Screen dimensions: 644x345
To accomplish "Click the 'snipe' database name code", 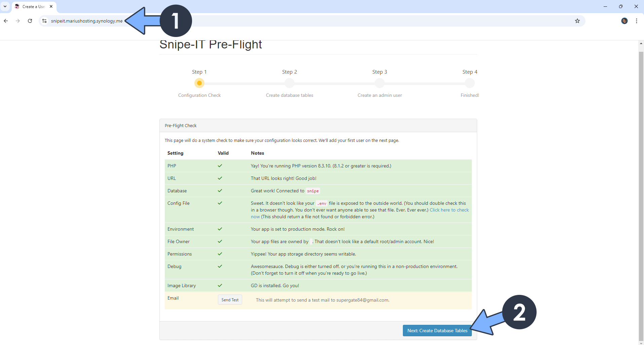I will (313, 191).
